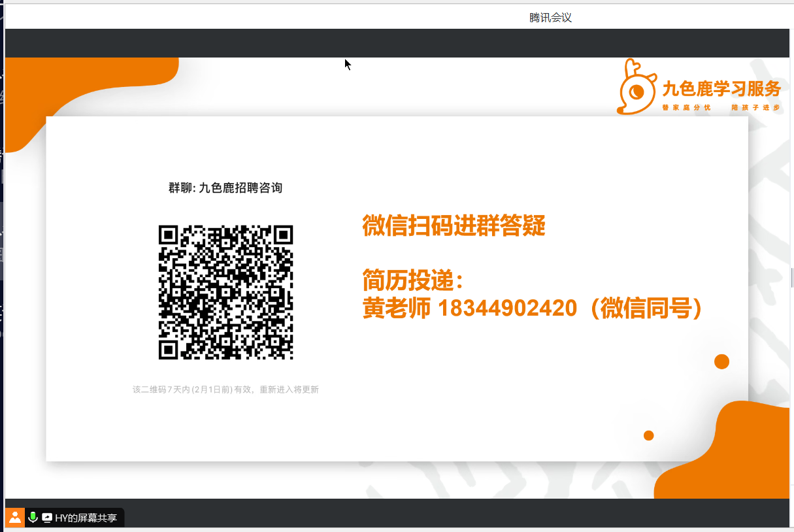
Task: Click the 腾讯会议 window title
Action: tap(550, 18)
